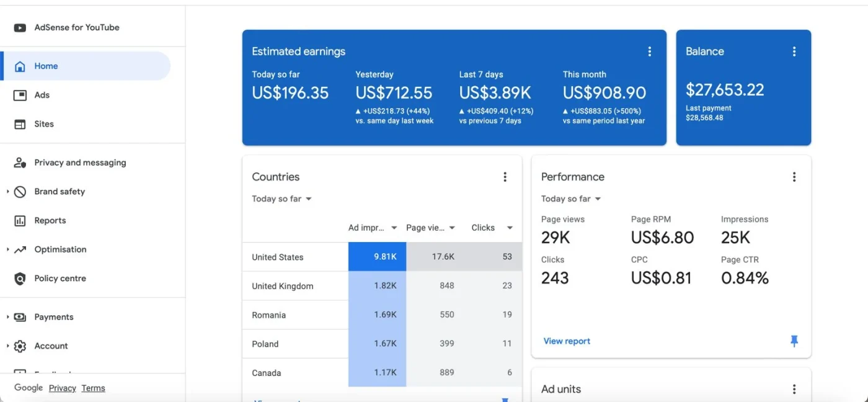Open Privacy and messaging page
Image resolution: width=868 pixels, height=402 pixels.
pyautogui.click(x=79, y=163)
